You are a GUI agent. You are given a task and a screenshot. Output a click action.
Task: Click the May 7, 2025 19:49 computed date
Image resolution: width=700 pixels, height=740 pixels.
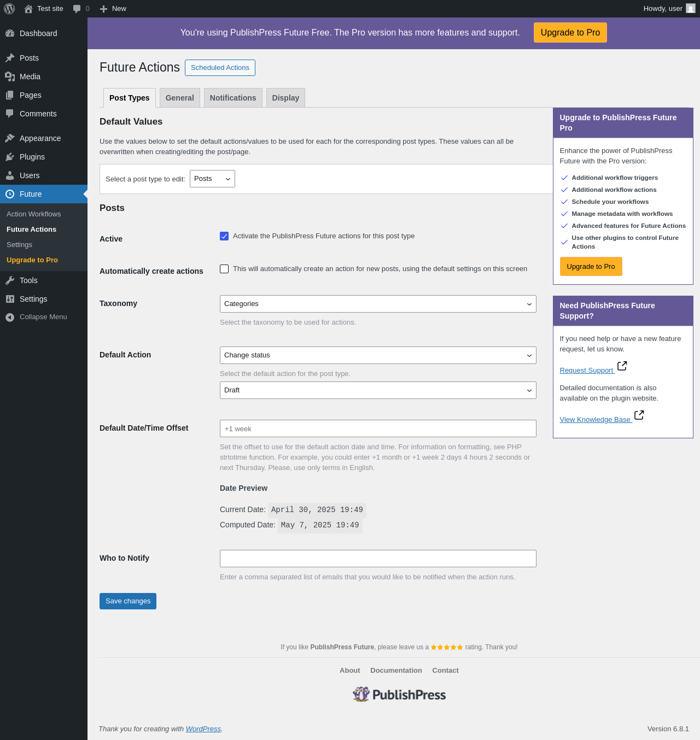[320, 525]
